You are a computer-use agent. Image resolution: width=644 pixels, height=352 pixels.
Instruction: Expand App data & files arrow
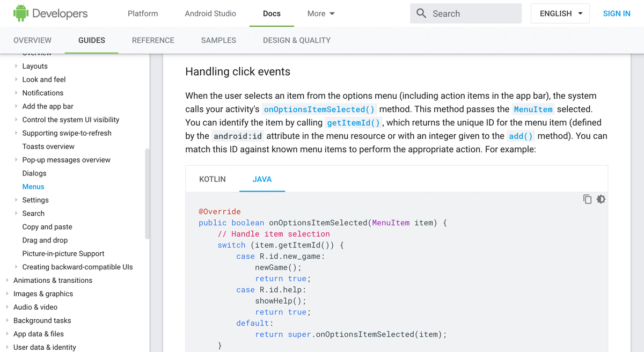click(x=7, y=334)
